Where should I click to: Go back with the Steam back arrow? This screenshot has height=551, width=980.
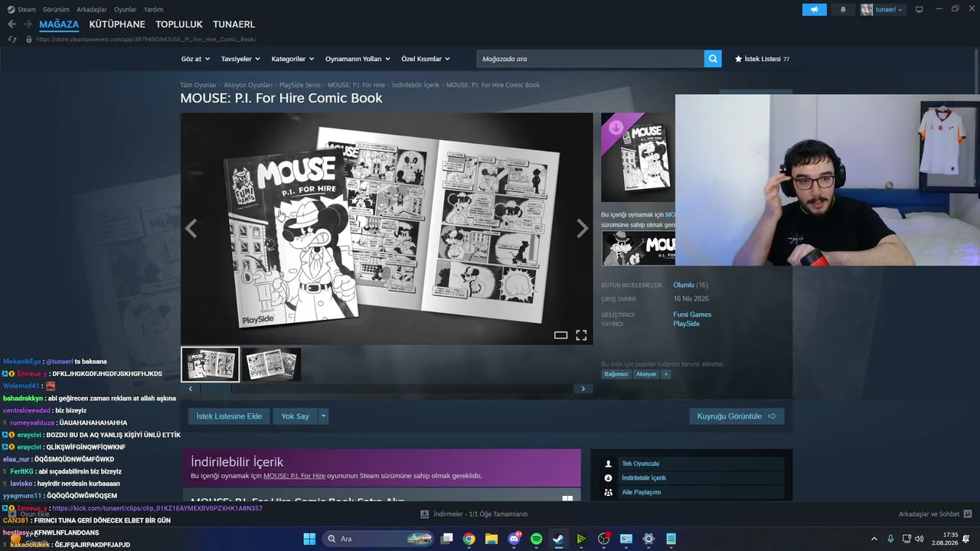point(11,24)
